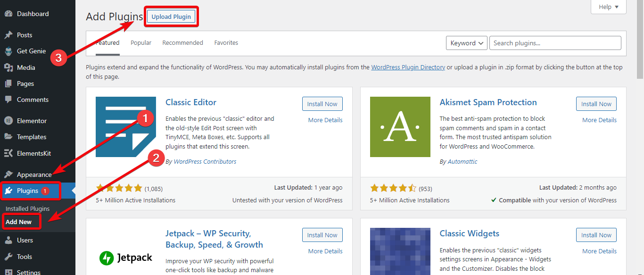644x275 pixels.
Task: View More Details for Jetpack
Action: click(x=325, y=251)
